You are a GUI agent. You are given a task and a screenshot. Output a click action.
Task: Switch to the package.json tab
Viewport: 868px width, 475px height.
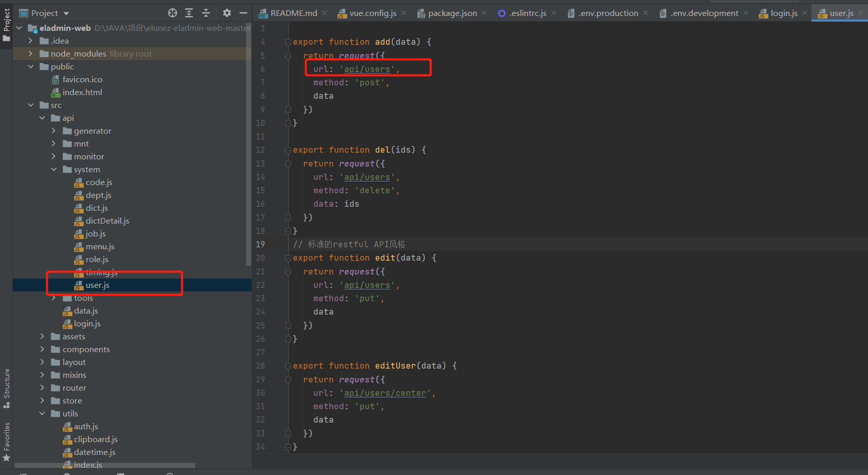pyautogui.click(x=452, y=13)
